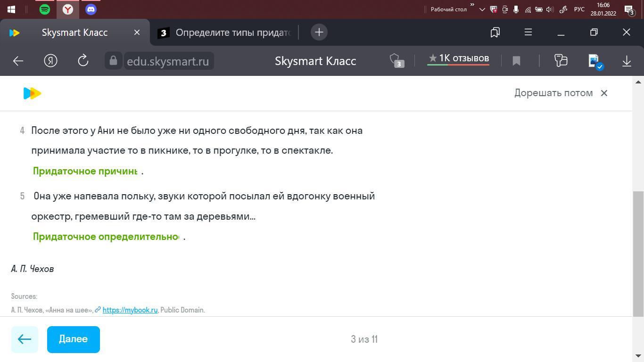
Task: Open the mybook.ru source link
Action: pos(130,310)
